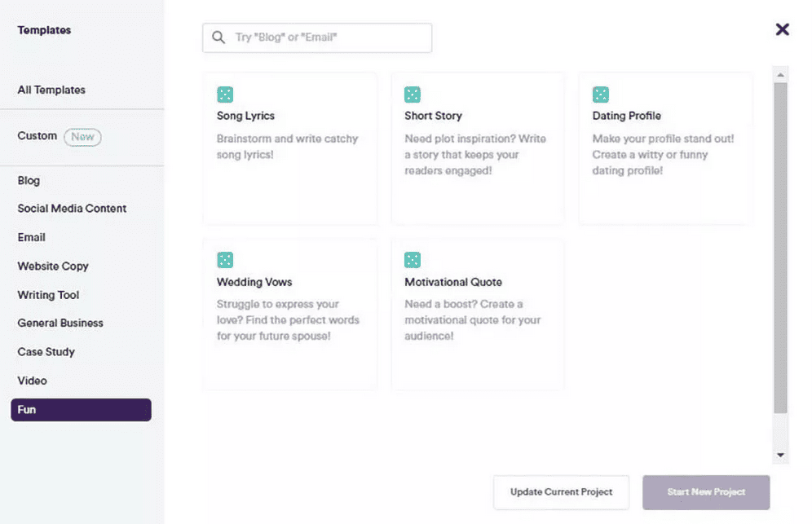Close the templates dialog with X
This screenshot has width=812, height=524.
782,29
